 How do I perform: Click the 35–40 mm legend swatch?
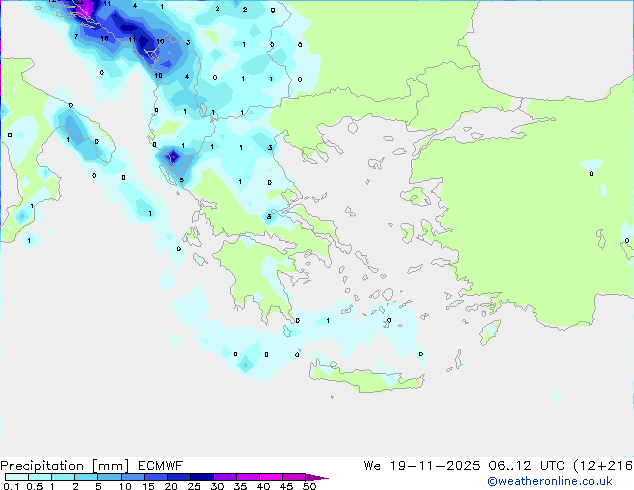248,477
